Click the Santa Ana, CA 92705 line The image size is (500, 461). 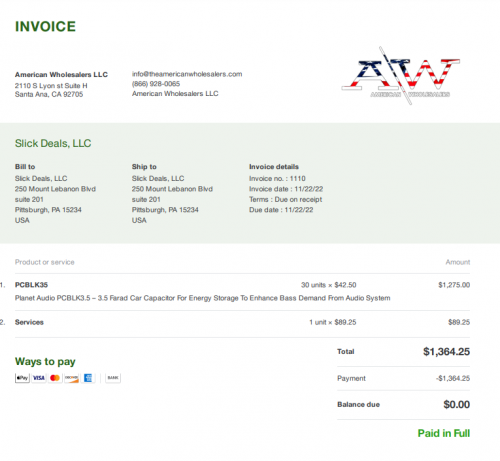49,94
